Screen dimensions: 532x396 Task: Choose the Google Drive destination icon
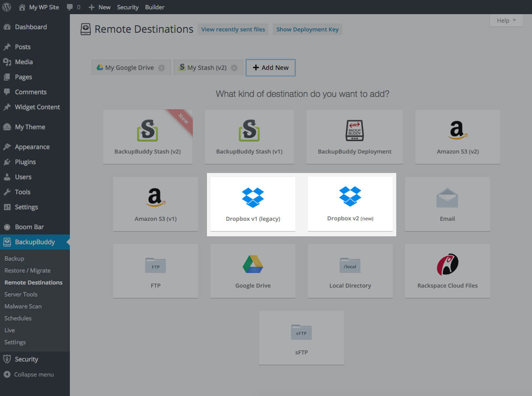(x=253, y=264)
